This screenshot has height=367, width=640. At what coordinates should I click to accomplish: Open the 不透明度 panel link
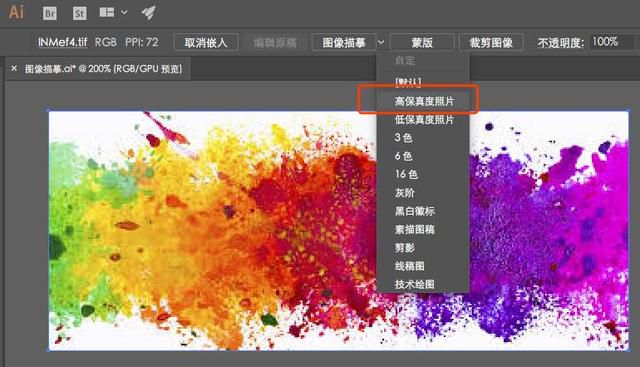(560, 43)
